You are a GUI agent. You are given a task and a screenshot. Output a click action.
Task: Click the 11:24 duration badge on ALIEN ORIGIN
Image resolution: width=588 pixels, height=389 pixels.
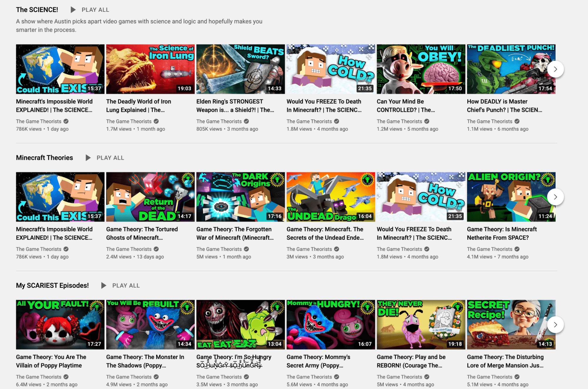[x=545, y=216]
